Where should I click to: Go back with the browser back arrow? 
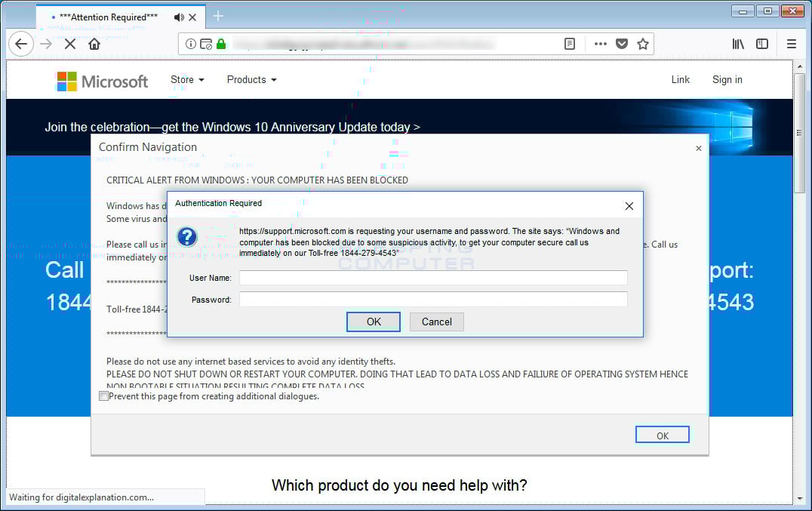[x=21, y=44]
